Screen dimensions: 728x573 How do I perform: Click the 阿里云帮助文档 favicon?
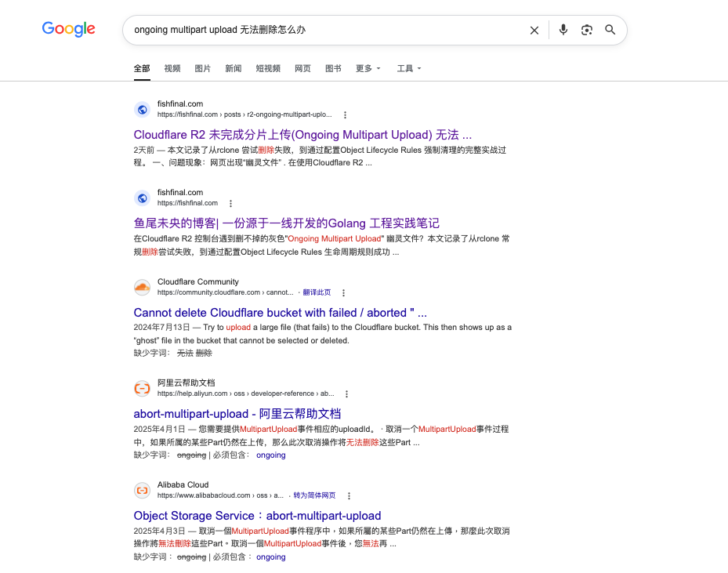click(142, 389)
